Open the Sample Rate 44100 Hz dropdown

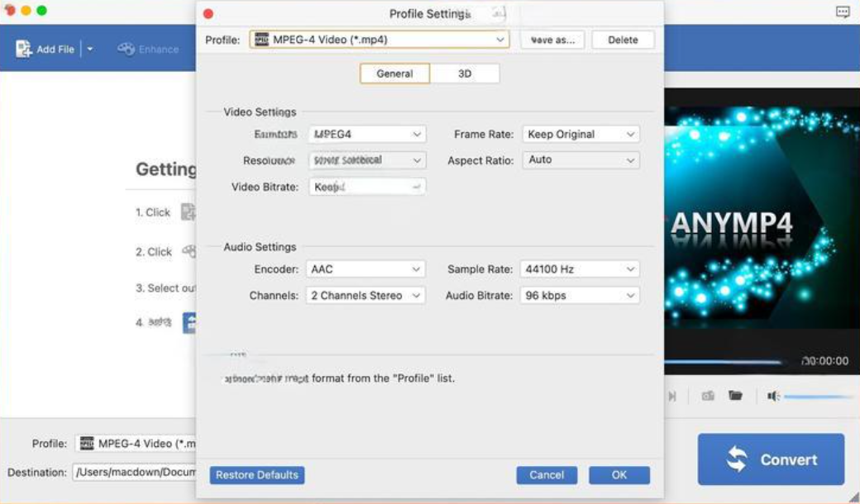click(579, 269)
